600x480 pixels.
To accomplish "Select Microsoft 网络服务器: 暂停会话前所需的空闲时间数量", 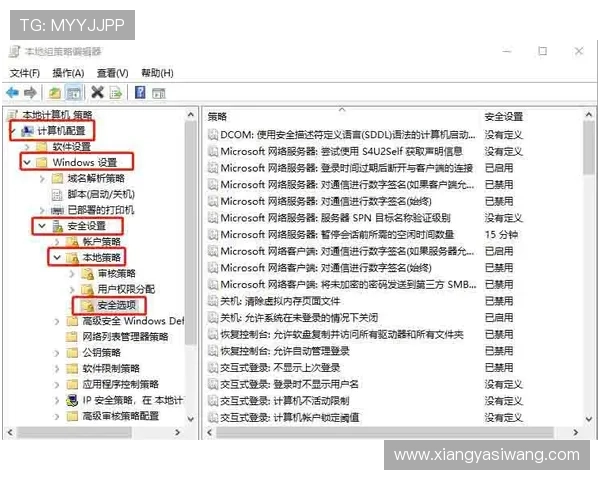I will [x=337, y=234].
